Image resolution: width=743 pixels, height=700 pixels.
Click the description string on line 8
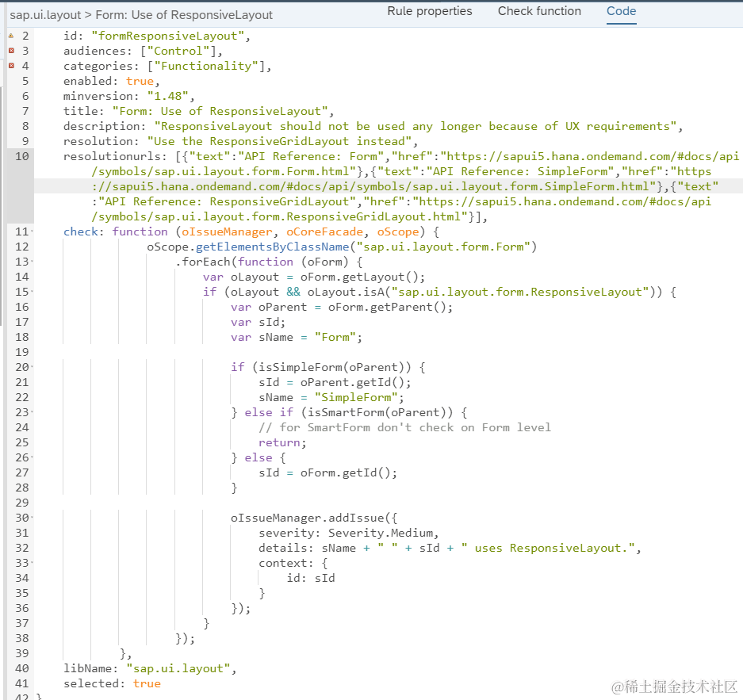tap(416, 127)
